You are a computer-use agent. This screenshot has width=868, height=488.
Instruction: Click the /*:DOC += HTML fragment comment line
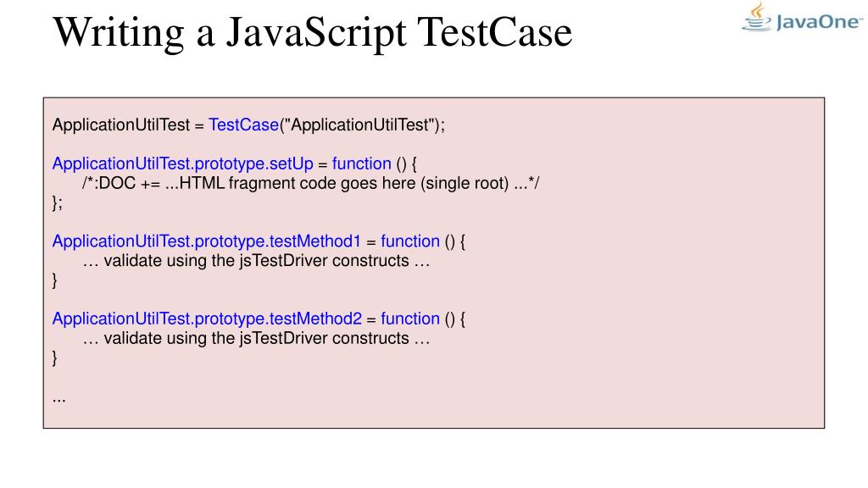[310, 184]
